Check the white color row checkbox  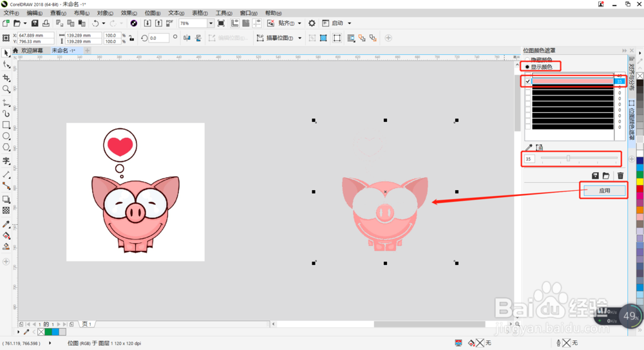[x=528, y=75]
